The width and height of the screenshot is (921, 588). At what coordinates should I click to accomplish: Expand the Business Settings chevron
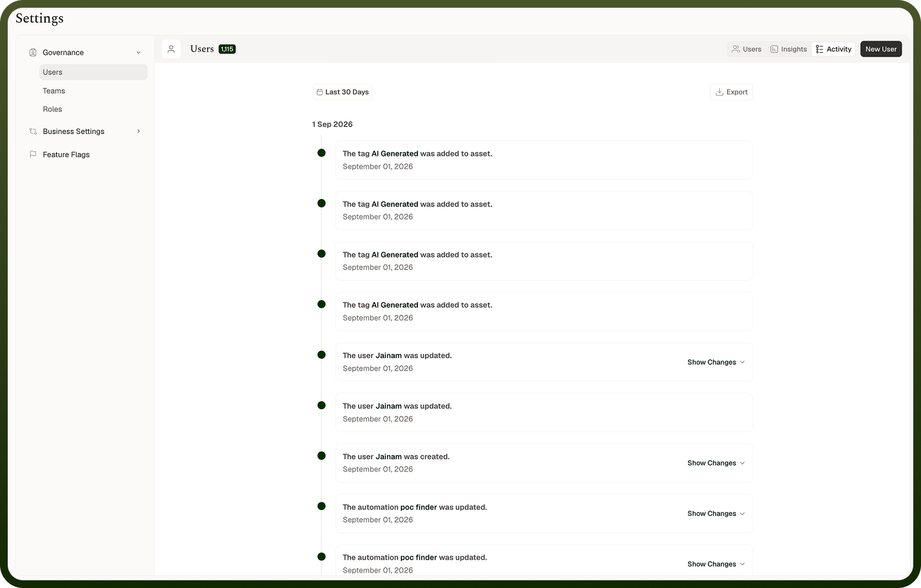pos(138,131)
